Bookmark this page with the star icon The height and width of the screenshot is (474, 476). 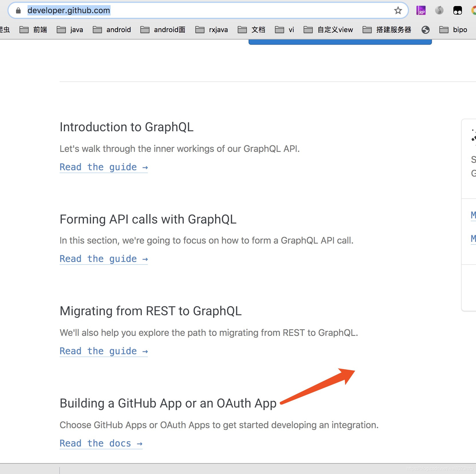[398, 11]
